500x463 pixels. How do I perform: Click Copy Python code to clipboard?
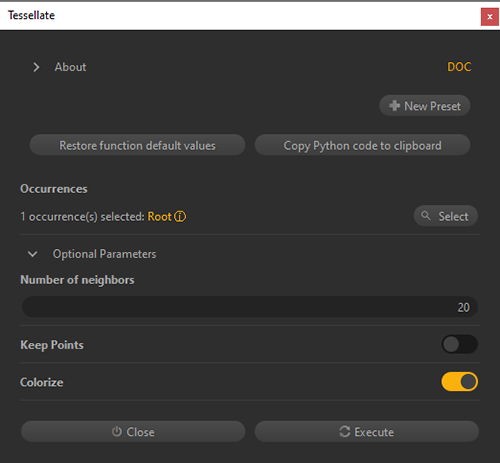point(362,145)
